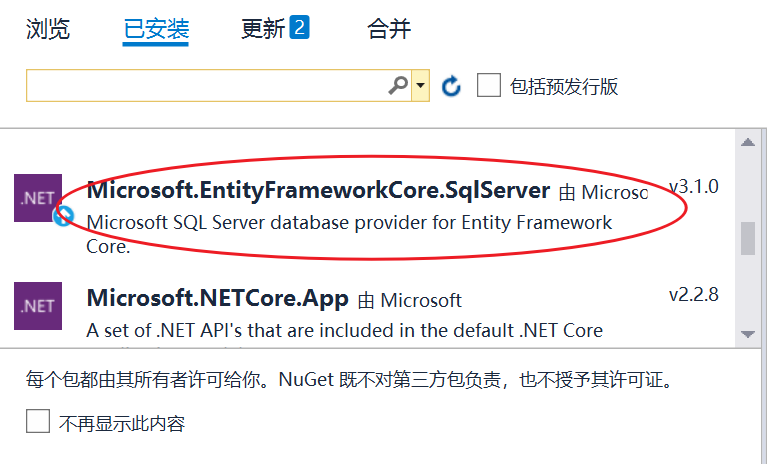Screen dimensions: 767x464
Task: Select the 已安装 tab
Action: pos(156,29)
